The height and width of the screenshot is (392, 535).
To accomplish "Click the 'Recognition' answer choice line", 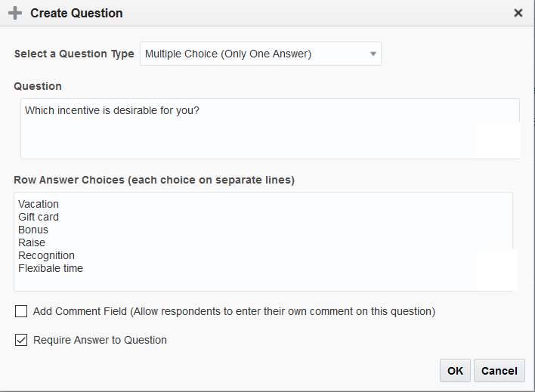I will [x=47, y=255].
